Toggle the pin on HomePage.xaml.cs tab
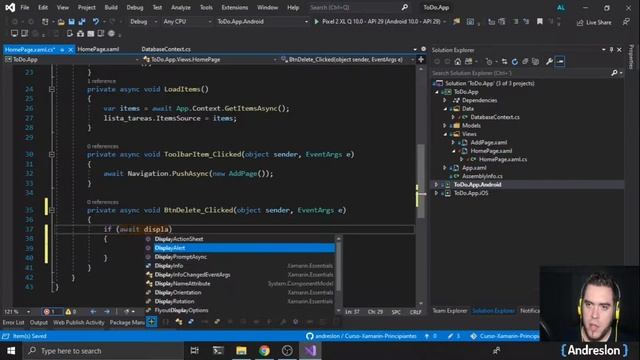 click(62, 49)
